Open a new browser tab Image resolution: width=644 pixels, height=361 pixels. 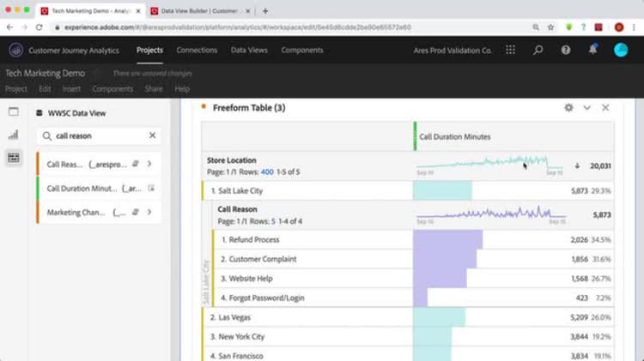pos(265,11)
